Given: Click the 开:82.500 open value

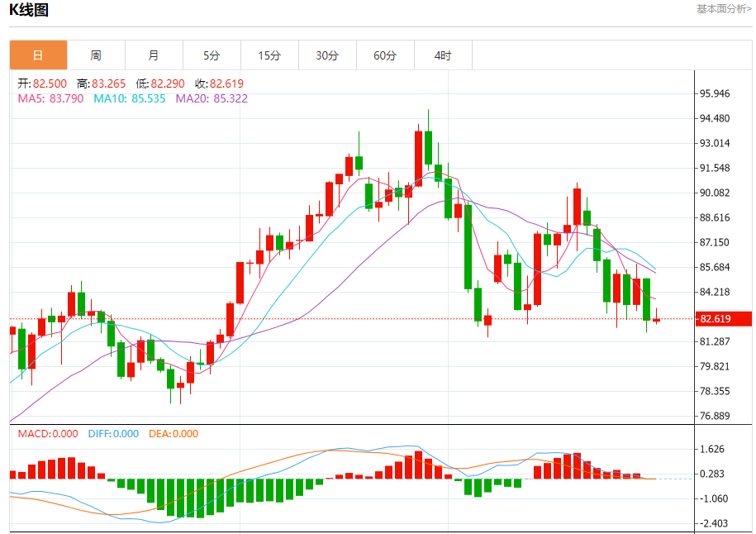Looking at the screenshot, I should (42, 83).
